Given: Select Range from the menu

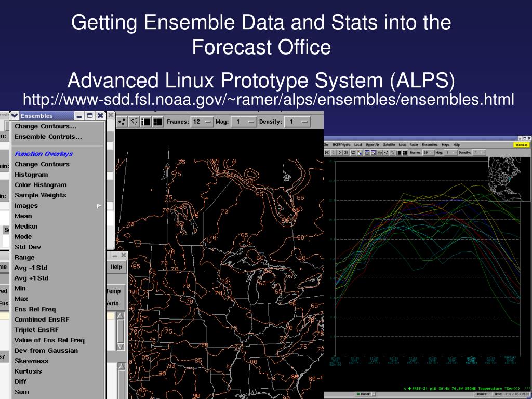Looking at the screenshot, I should point(24,258).
